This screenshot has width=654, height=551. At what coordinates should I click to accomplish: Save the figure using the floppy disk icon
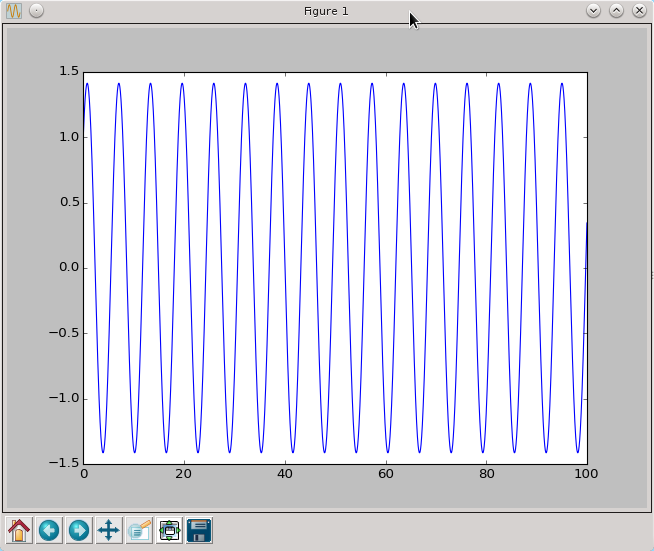pos(199,530)
